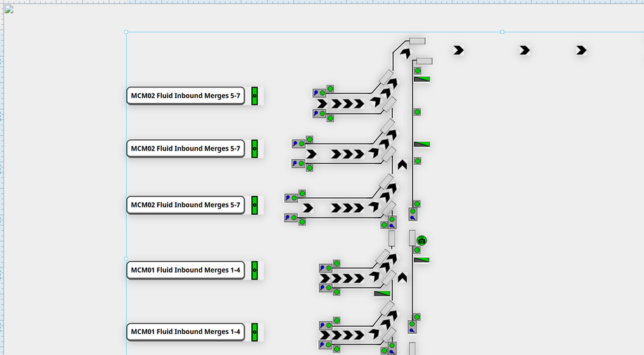Click the broken image icon in top-left corner

pyautogui.click(x=9, y=10)
